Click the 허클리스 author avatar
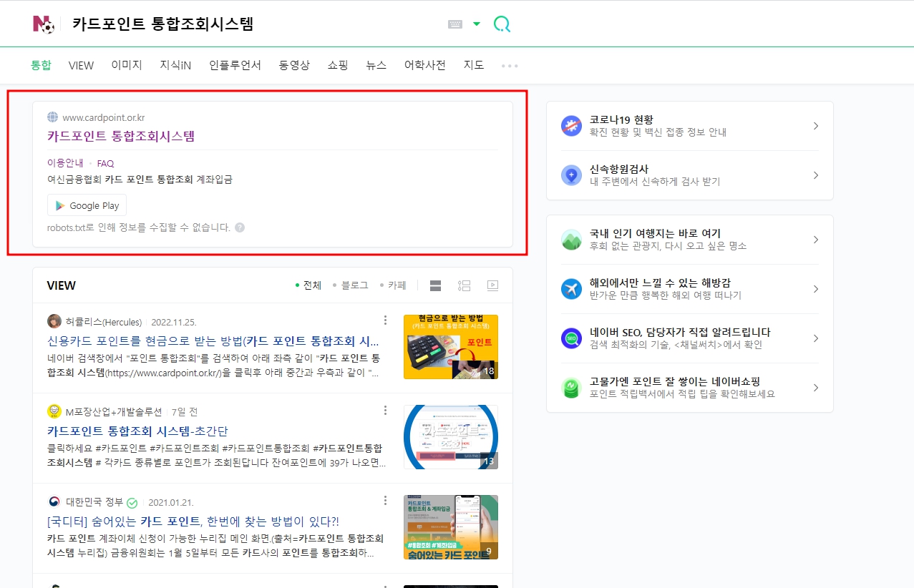Screen dimensions: 914x588 click(x=54, y=321)
